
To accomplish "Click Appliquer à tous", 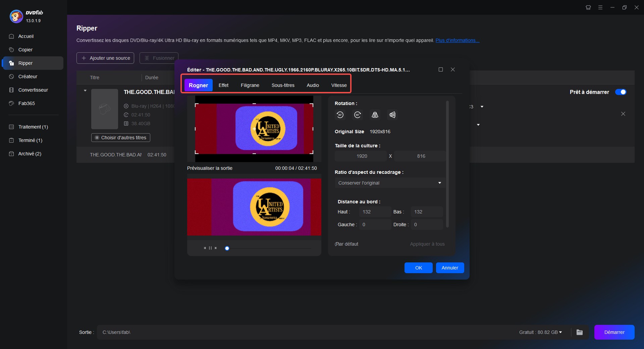I will [x=427, y=244].
